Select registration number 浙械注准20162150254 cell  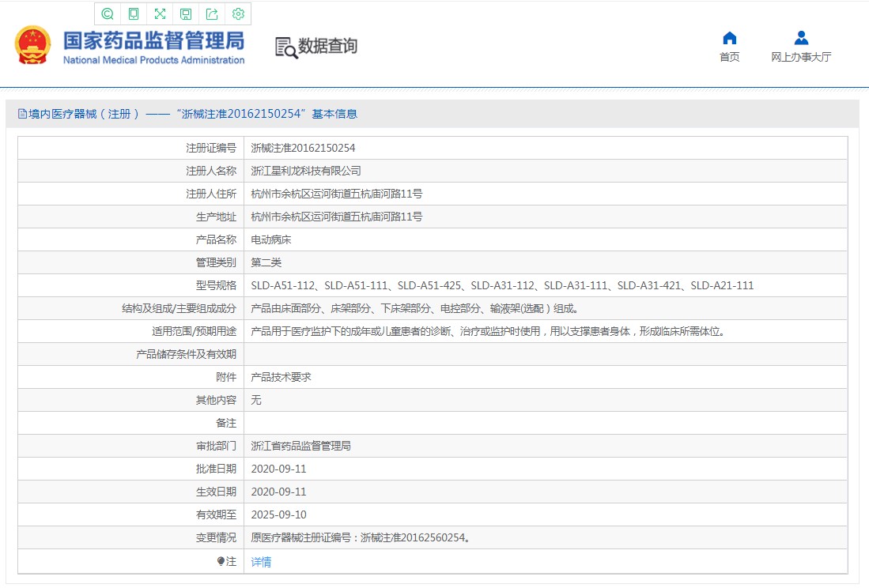click(303, 148)
